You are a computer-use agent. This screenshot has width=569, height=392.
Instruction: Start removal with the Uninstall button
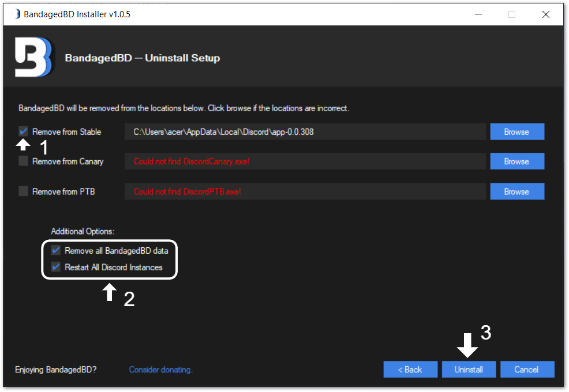469,370
